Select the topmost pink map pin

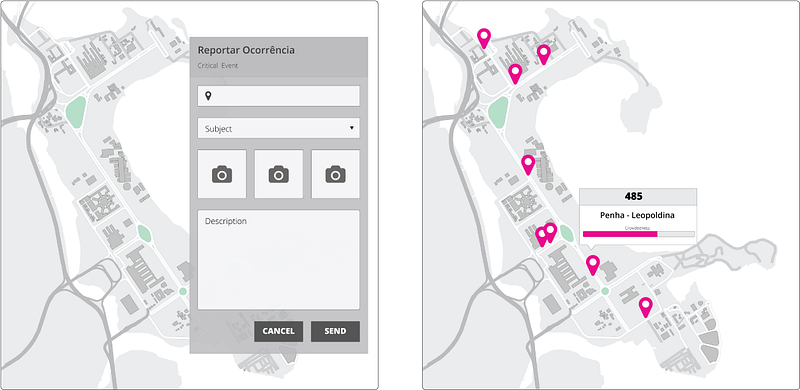coord(484,38)
